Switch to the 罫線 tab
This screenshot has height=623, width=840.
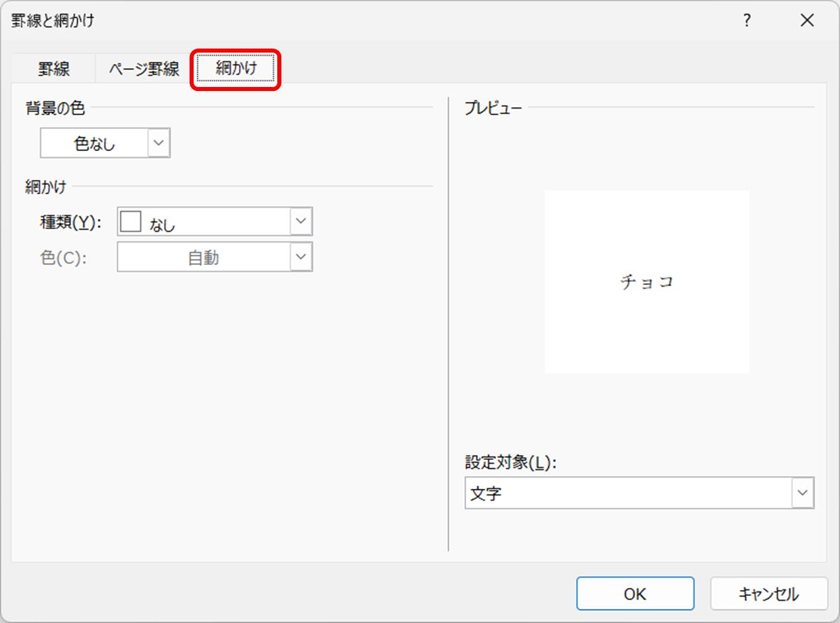[54, 69]
